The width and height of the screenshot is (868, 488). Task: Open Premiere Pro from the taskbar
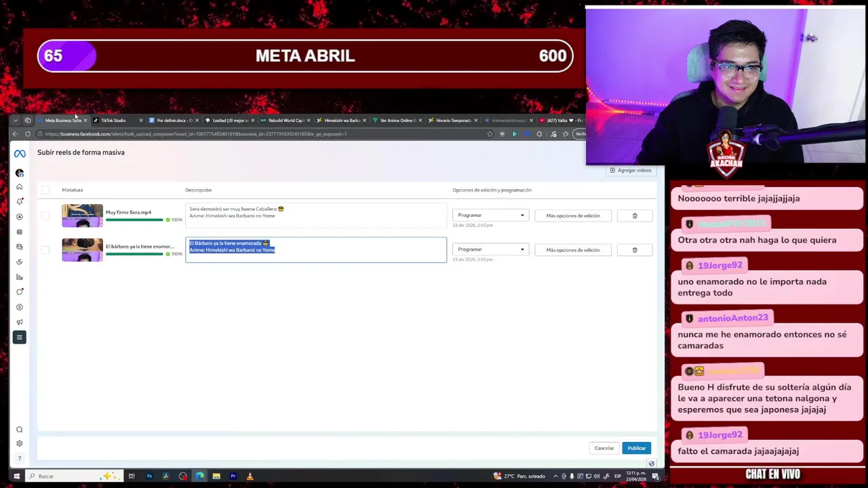point(233,476)
